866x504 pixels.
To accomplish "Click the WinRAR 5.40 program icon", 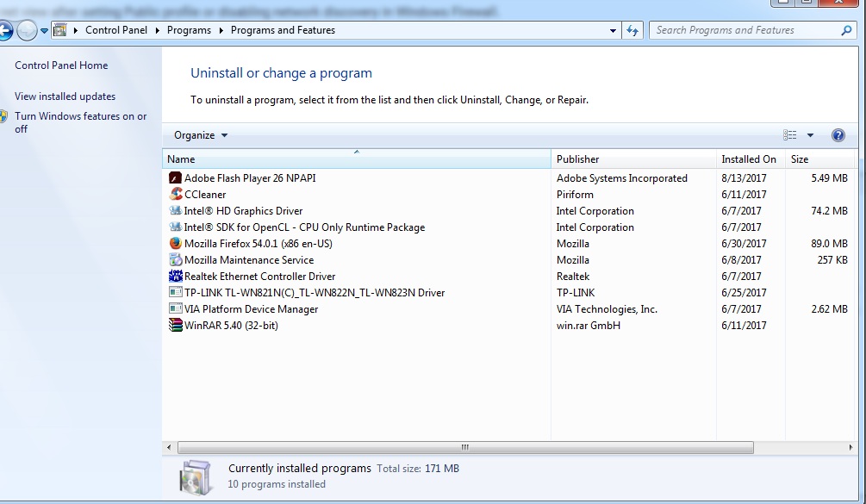I will 175,325.
